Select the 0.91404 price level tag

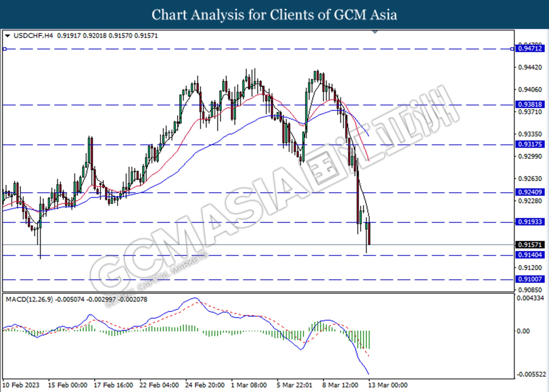click(x=530, y=255)
